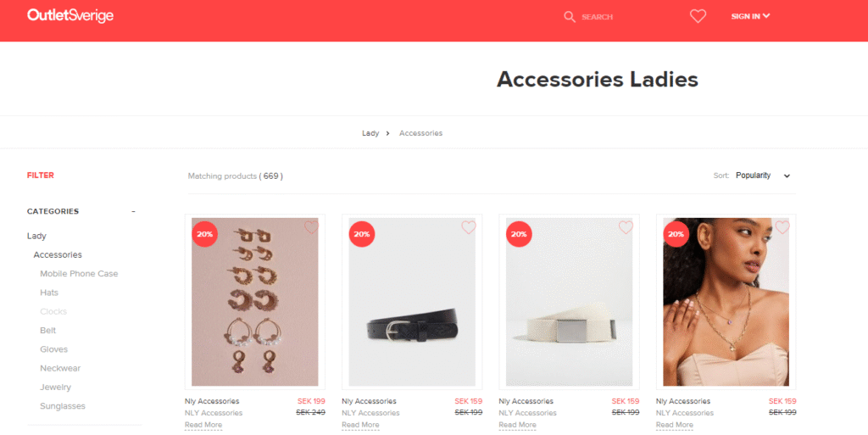Favorite the black belt product

(x=469, y=227)
